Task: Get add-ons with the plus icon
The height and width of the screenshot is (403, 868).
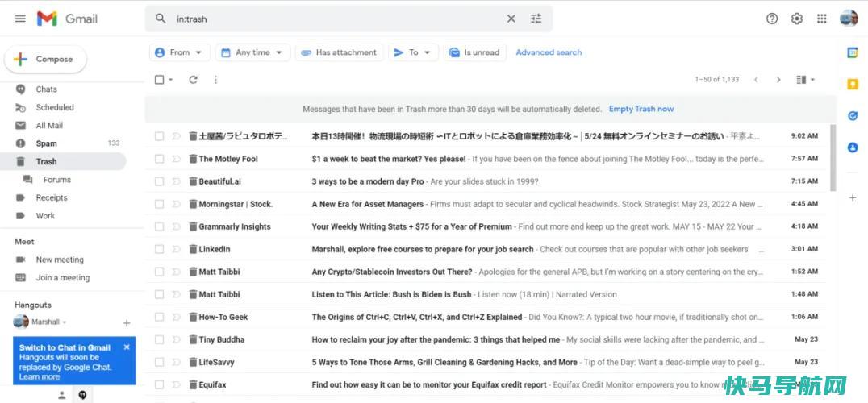Action: pos(853,197)
